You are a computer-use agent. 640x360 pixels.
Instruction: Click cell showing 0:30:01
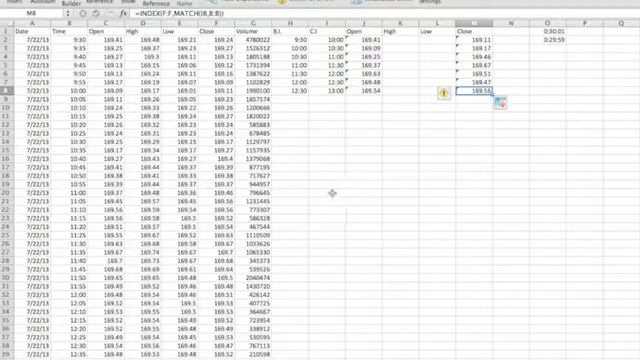tap(547, 31)
